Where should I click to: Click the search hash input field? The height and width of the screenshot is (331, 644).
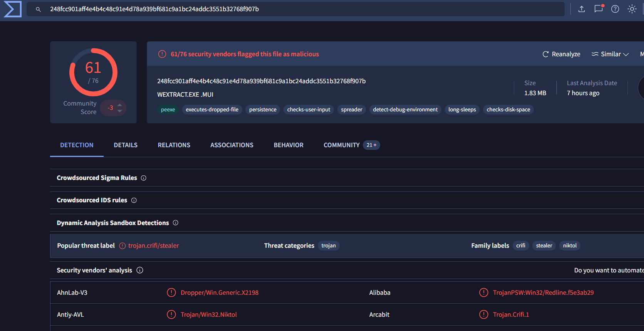coord(295,9)
